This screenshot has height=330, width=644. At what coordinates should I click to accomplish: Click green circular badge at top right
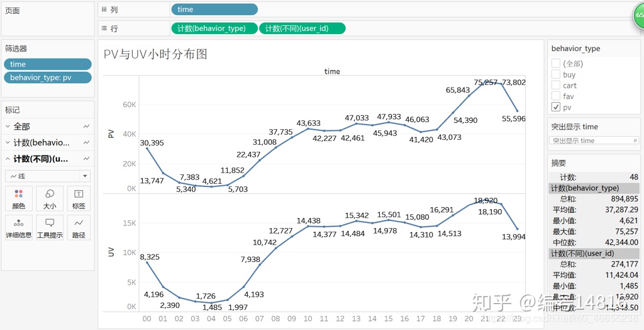pyautogui.click(x=639, y=15)
